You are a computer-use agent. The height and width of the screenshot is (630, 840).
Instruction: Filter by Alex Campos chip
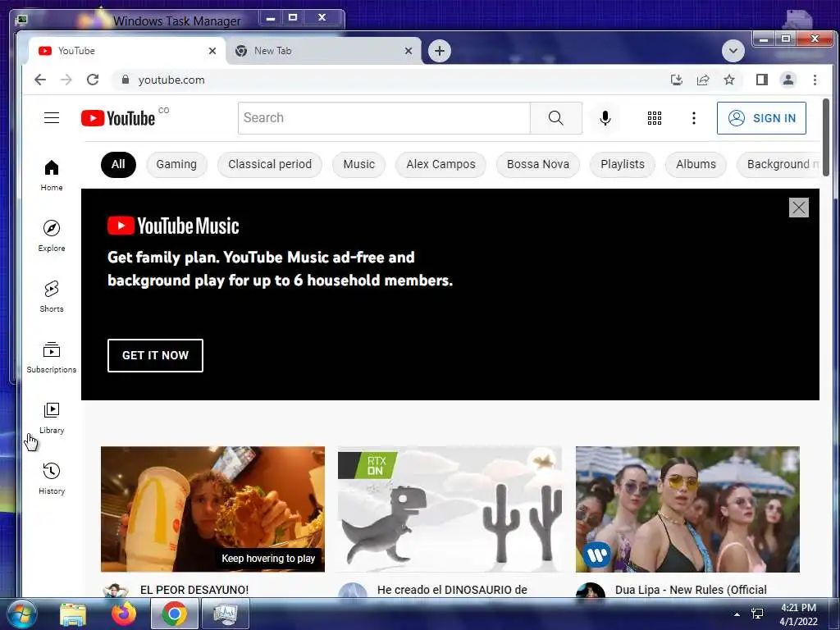(441, 164)
